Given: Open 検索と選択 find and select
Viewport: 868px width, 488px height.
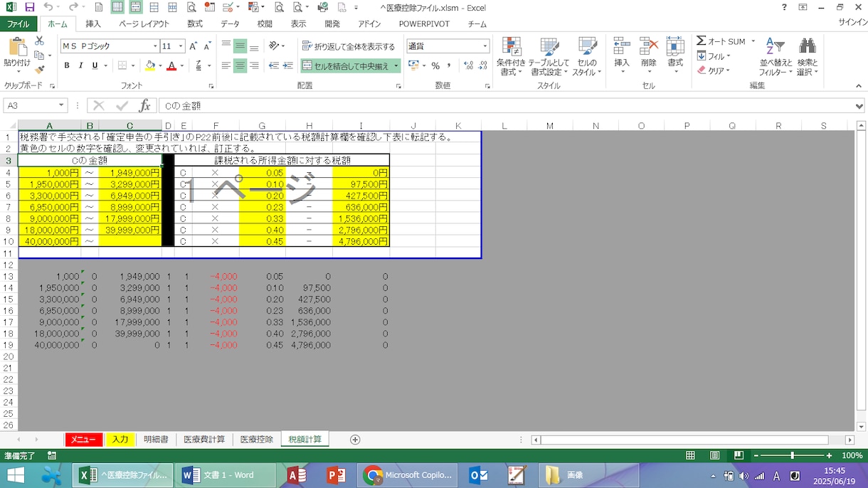Looking at the screenshot, I should [x=808, y=56].
